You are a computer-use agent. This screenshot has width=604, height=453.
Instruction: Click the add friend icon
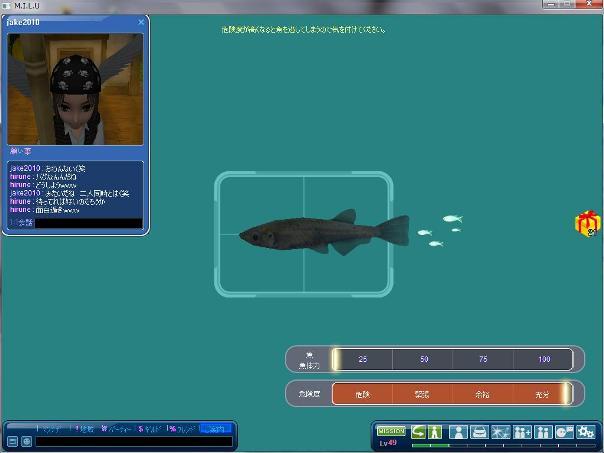tap(522, 432)
